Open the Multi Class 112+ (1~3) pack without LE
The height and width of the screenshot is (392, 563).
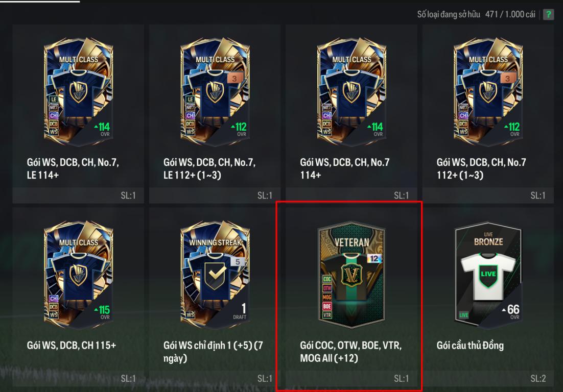click(x=488, y=92)
